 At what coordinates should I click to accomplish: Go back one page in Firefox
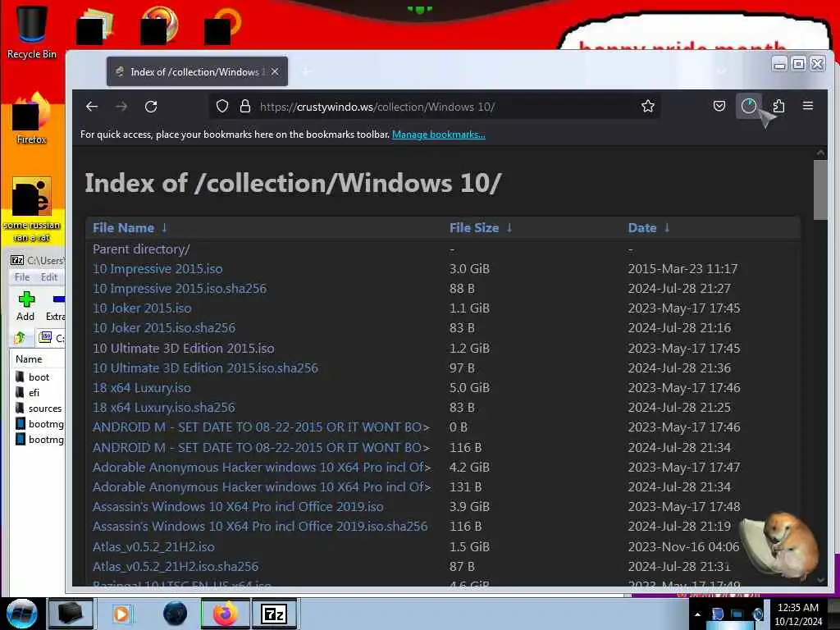point(92,107)
